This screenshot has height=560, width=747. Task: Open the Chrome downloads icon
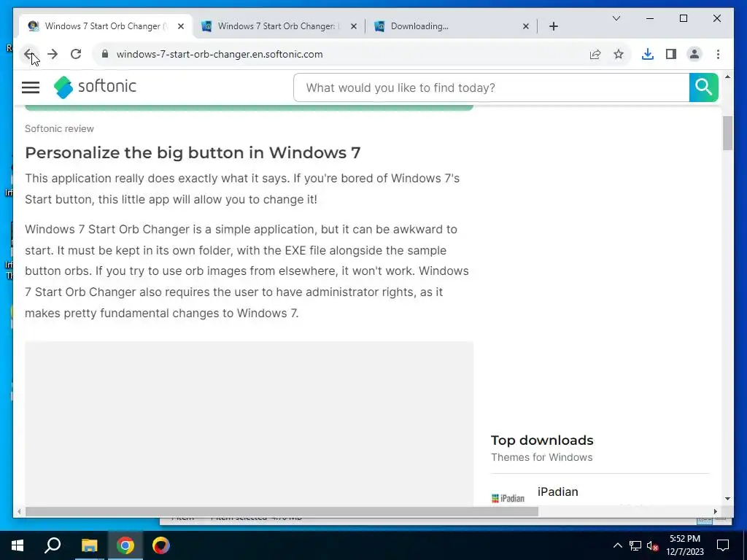(648, 54)
